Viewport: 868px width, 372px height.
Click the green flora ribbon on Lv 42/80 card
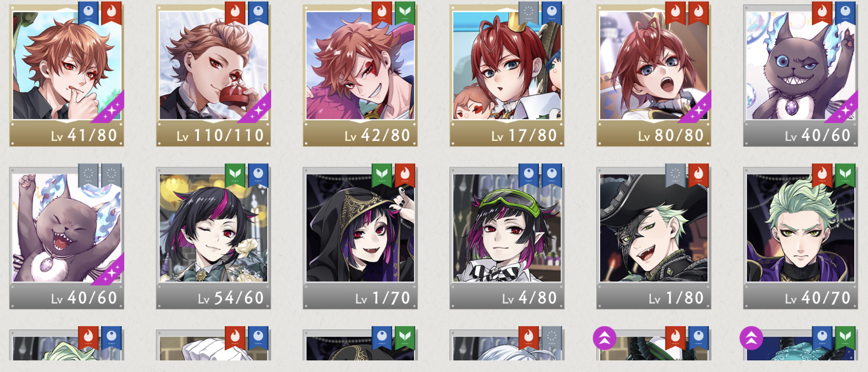[x=405, y=13]
